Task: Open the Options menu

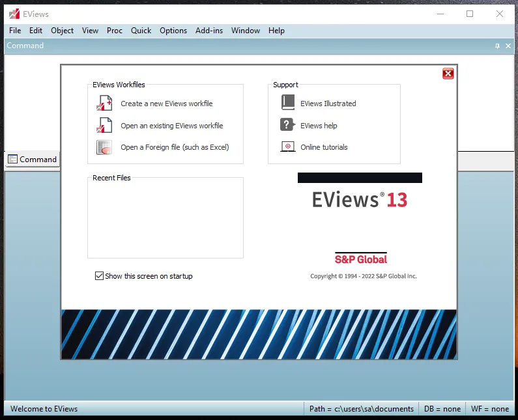Action: point(173,31)
